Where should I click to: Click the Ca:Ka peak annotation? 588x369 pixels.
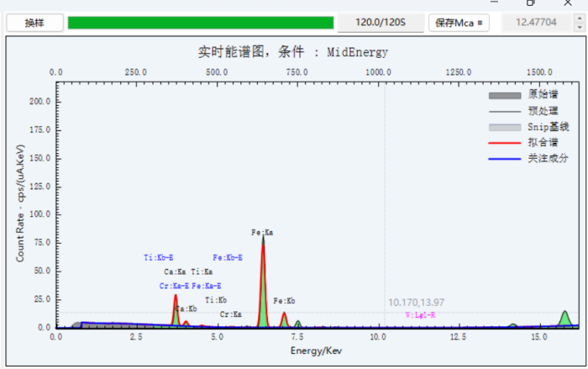tap(175, 271)
